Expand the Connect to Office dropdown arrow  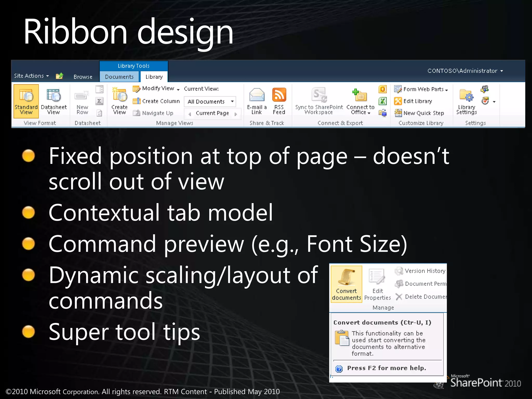369,113
